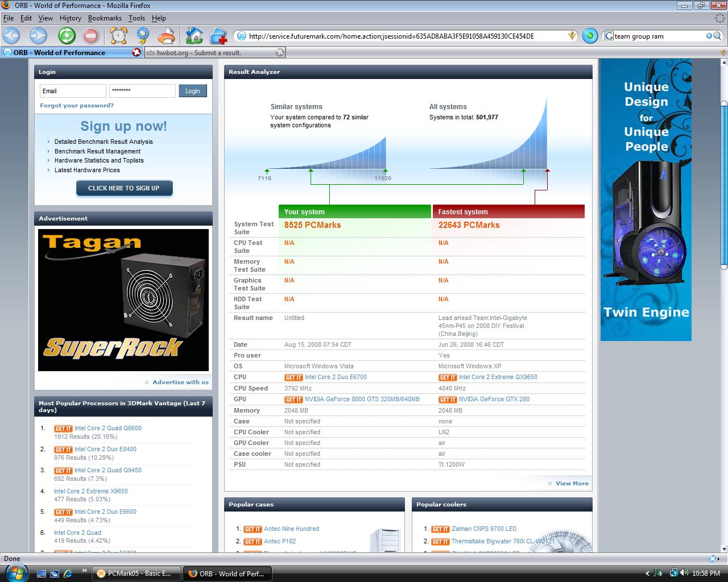Click GET IT badge beside Zalman CNPS 9700 LED

440,529
